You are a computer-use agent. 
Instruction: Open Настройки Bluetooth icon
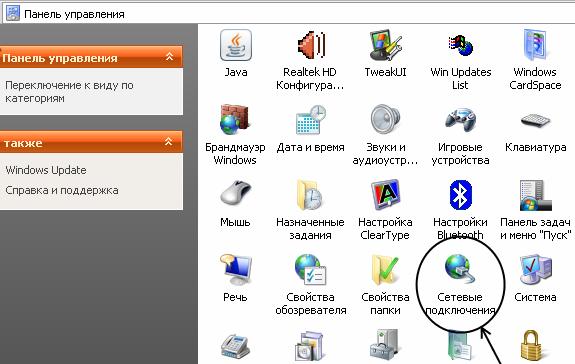(461, 195)
